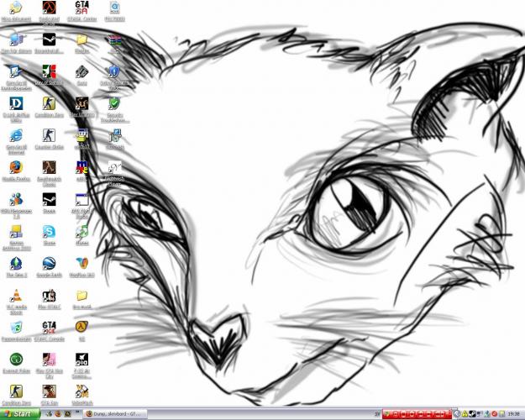The width and height of the screenshot is (525, 420).
Task: Select the Day of Defeat game icon
Action: pyautogui.click(x=49, y=71)
